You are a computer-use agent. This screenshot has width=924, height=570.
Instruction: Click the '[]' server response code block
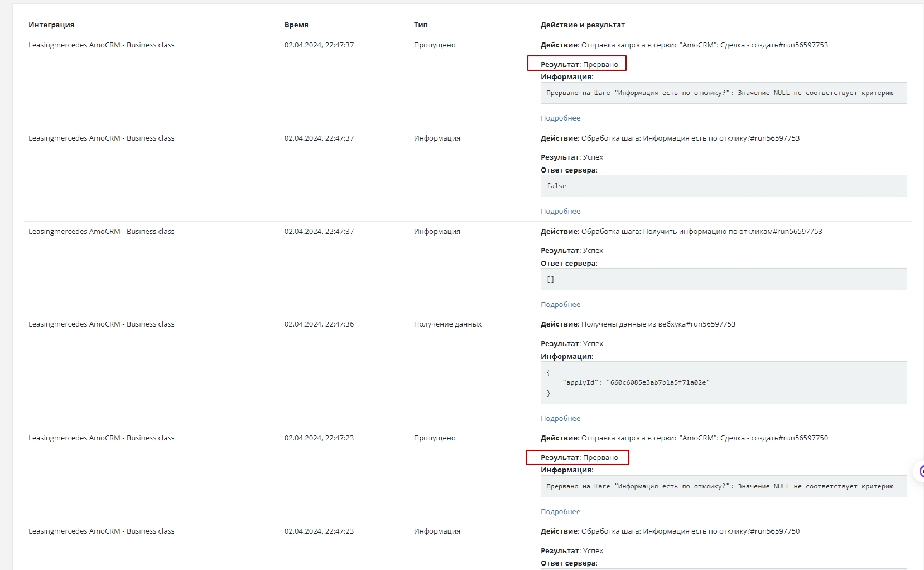tap(723, 279)
